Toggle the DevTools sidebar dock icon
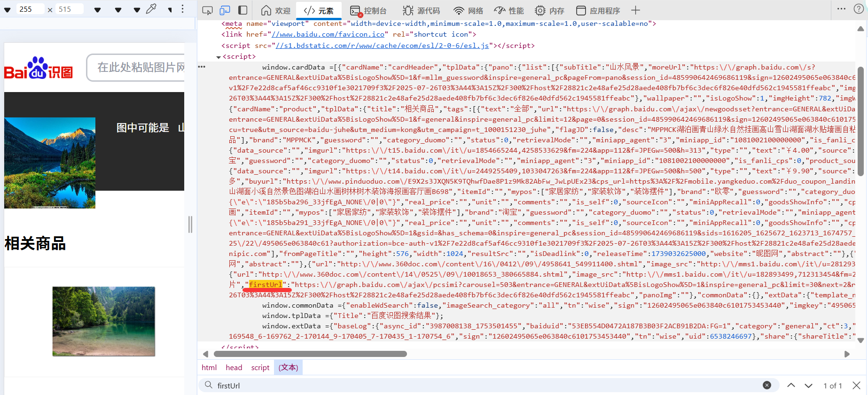Image resolution: width=868 pixels, height=395 pixels. [242, 10]
